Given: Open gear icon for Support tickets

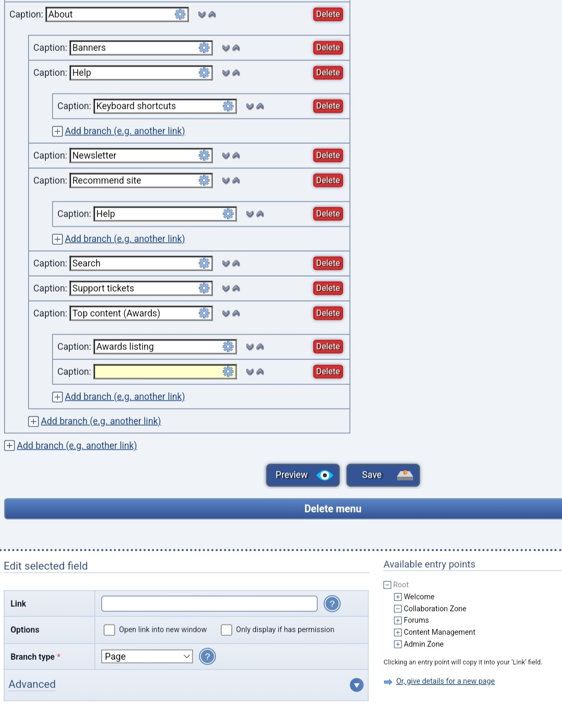Looking at the screenshot, I should (204, 288).
